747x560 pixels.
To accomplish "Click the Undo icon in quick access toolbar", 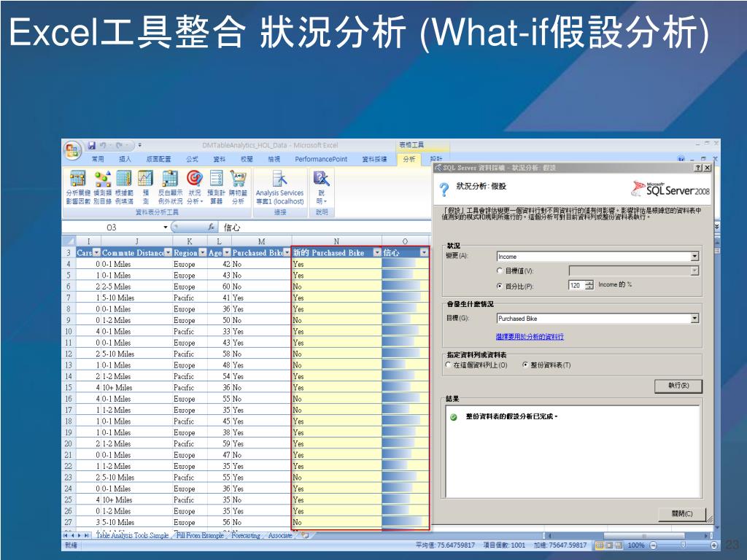I will pyautogui.click(x=103, y=145).
